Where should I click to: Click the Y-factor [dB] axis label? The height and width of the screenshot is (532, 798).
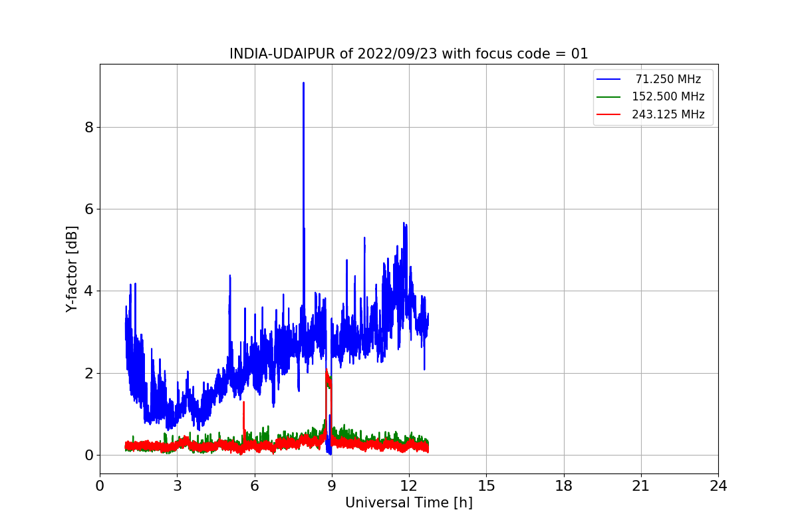click(72, 269)
